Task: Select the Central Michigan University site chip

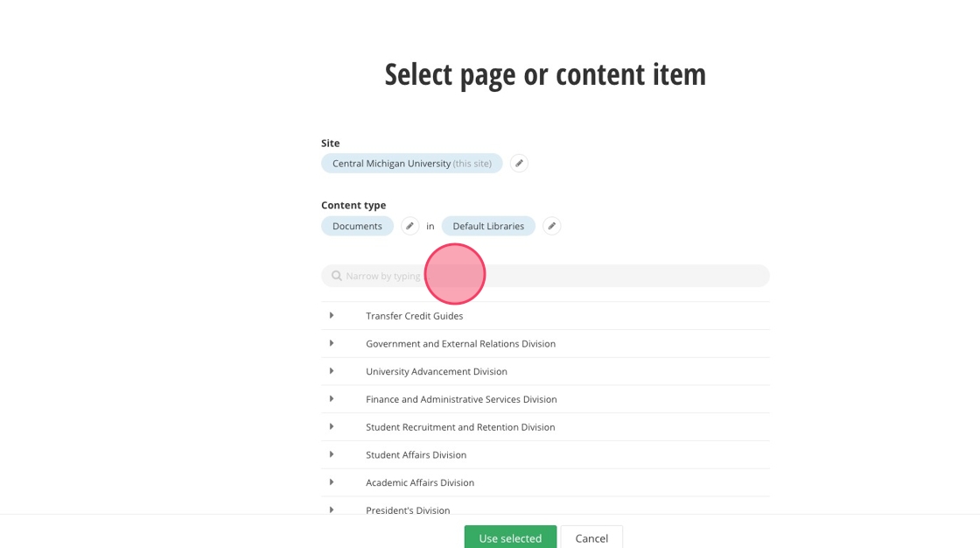Action: [411, 164]
